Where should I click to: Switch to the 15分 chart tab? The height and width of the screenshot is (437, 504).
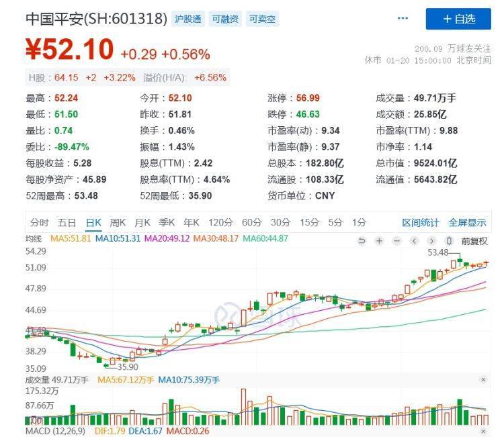tap(309, 222)
